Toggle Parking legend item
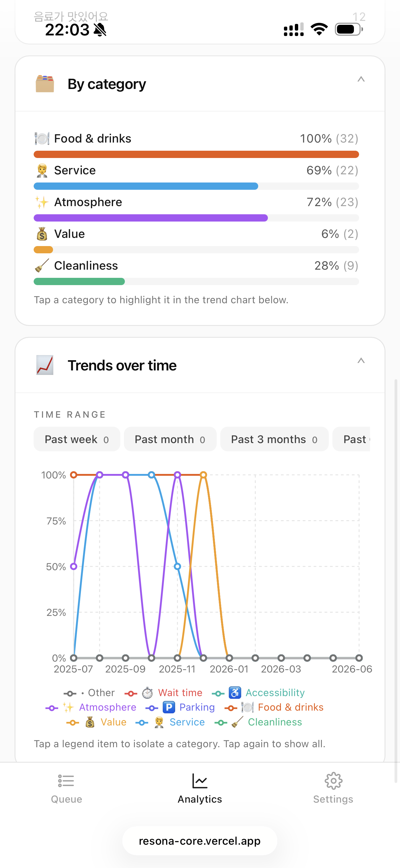The width and height of the screenshot is (400, 868). click(x=180, y=707)
